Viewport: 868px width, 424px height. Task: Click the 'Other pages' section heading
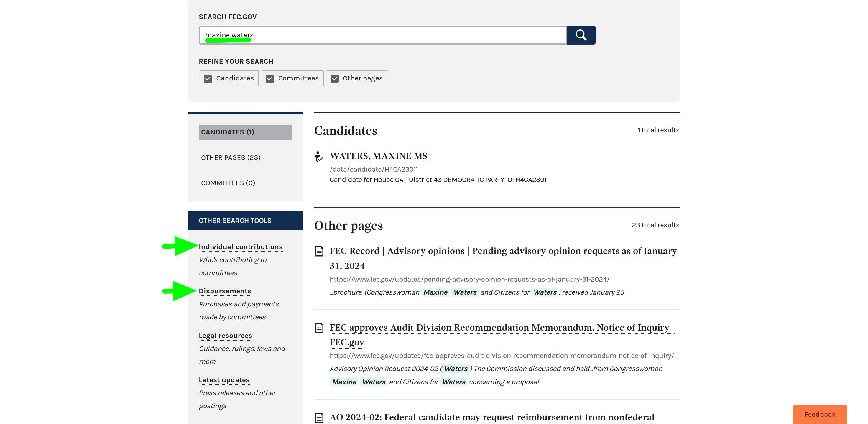(348, 226)
